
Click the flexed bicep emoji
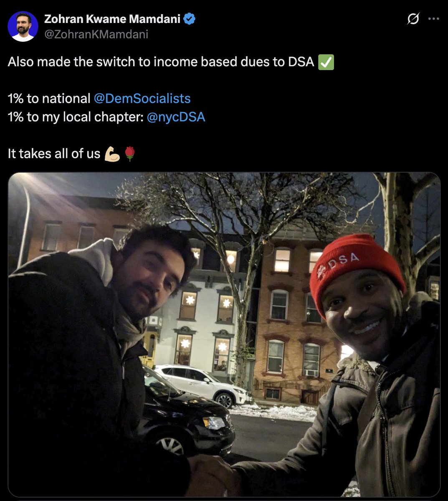112,154
